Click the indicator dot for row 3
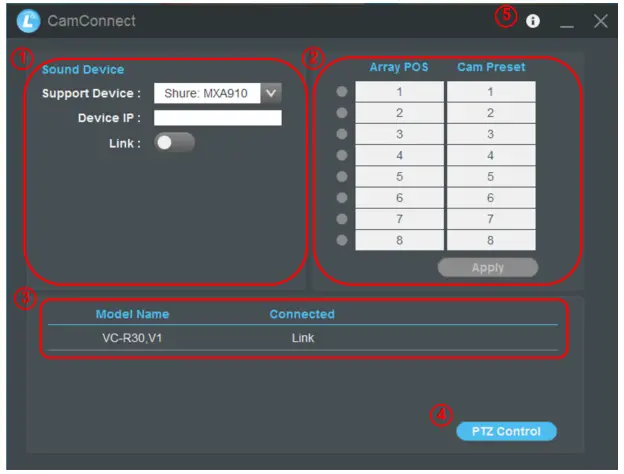This screenshot has height=474, width=624. click(x=341, y=134)
